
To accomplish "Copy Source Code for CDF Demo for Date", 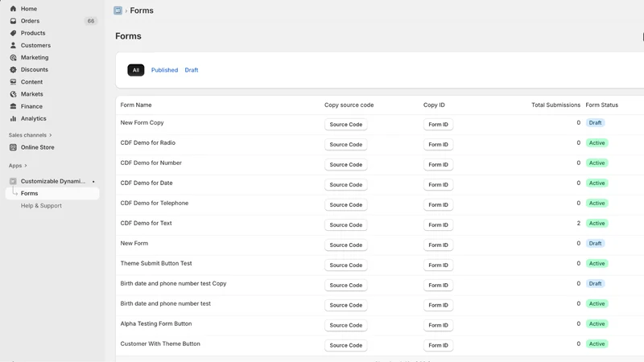I will coord(346,185).
